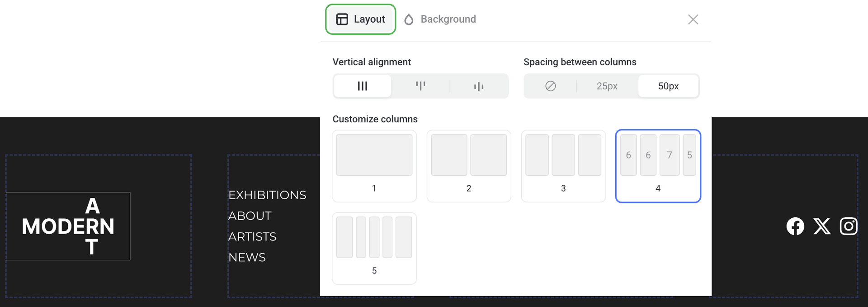Image resolution: width=868 pixels, height=307 pixels.
Task: Click the Modern Art logo
Action: pyautogui.click(x=68, y=226)
